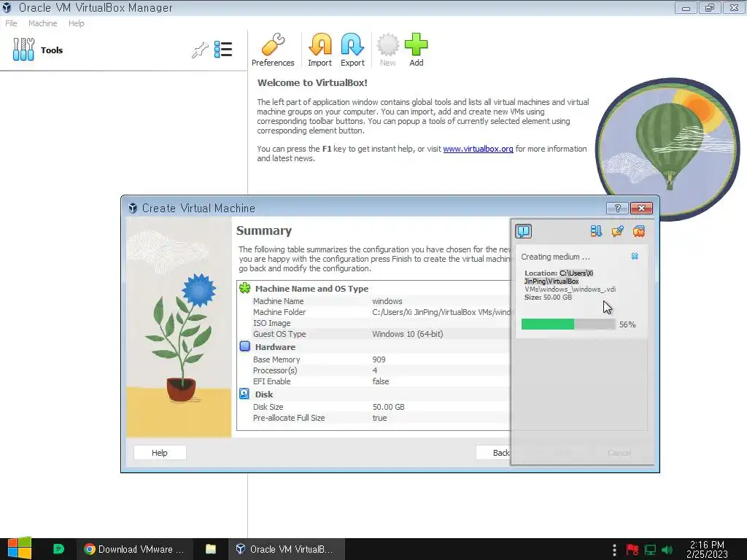This screenshot has height=560, width=747.
Task: Click the Location path in notification
Action: tap(570, 281)
